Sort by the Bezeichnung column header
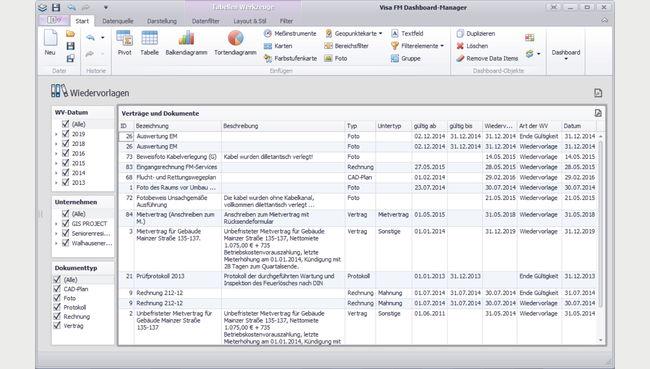This screenshot has height=369, width=650. [x=177, y=126]
